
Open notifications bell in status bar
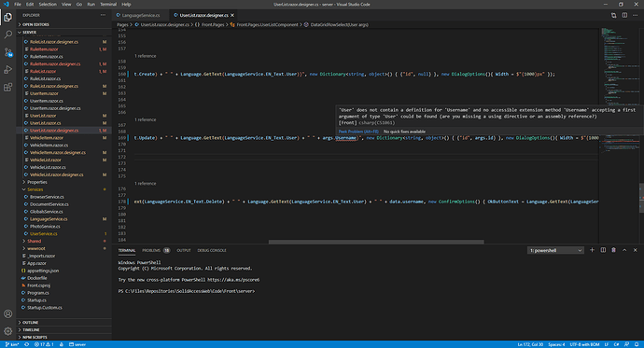pyautogui.click(x=637, y=344)
